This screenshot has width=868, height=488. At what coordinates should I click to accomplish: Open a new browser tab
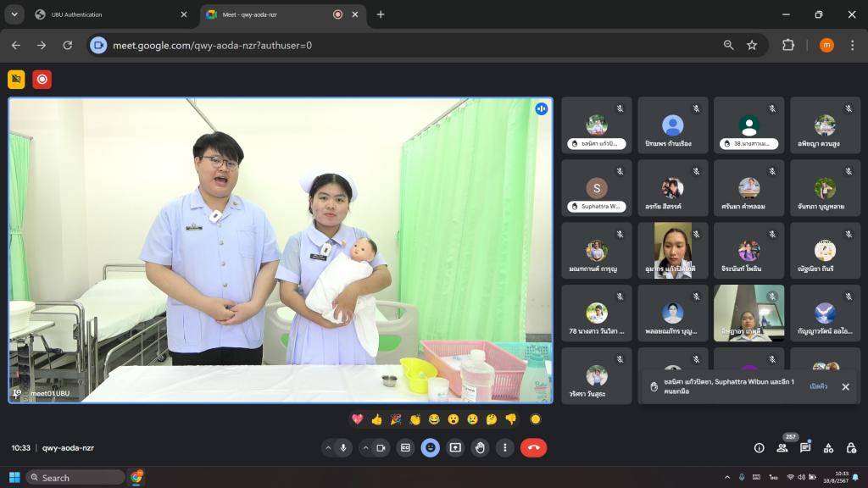(x=381, y=14)
